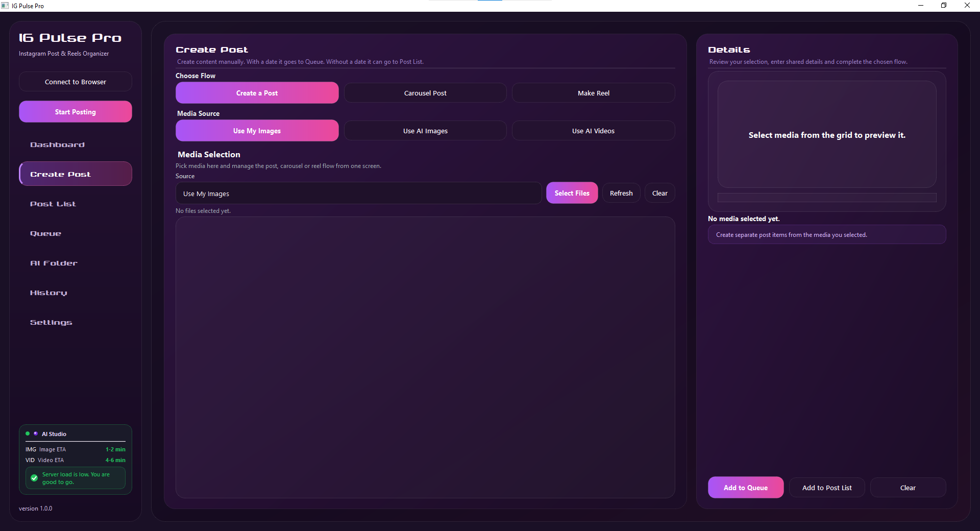Click the 'Choose Flow' label
This screenshot has height=531, width=980.
click(195, 76)
